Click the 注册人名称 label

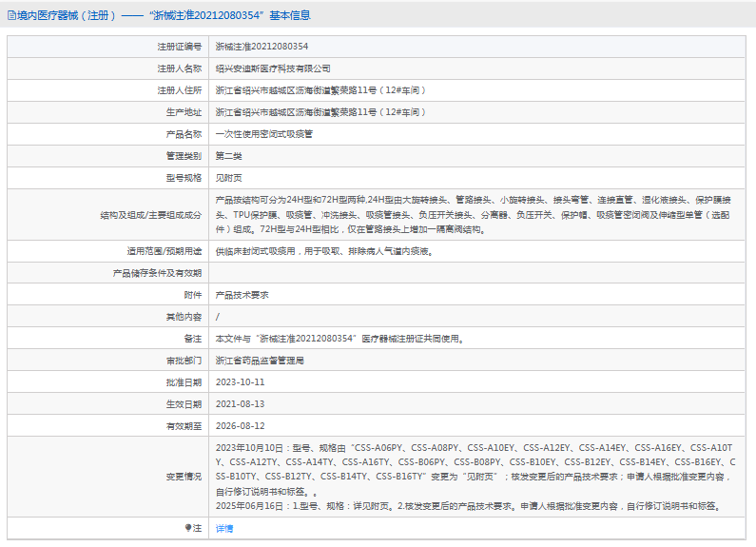pos(180,68)
